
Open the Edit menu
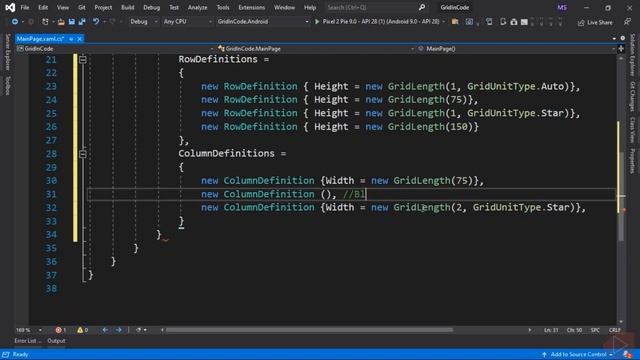coord(43,7)
